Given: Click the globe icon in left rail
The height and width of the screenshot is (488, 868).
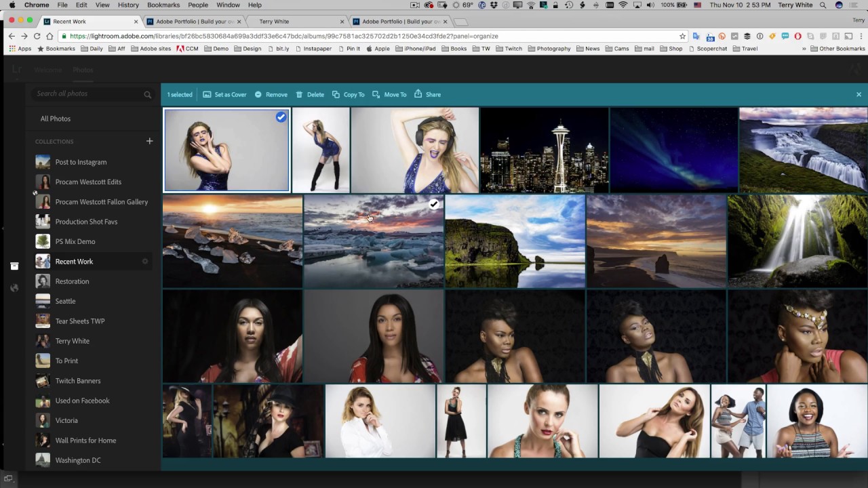Looking at the screenshot, I should pos(14,287).
